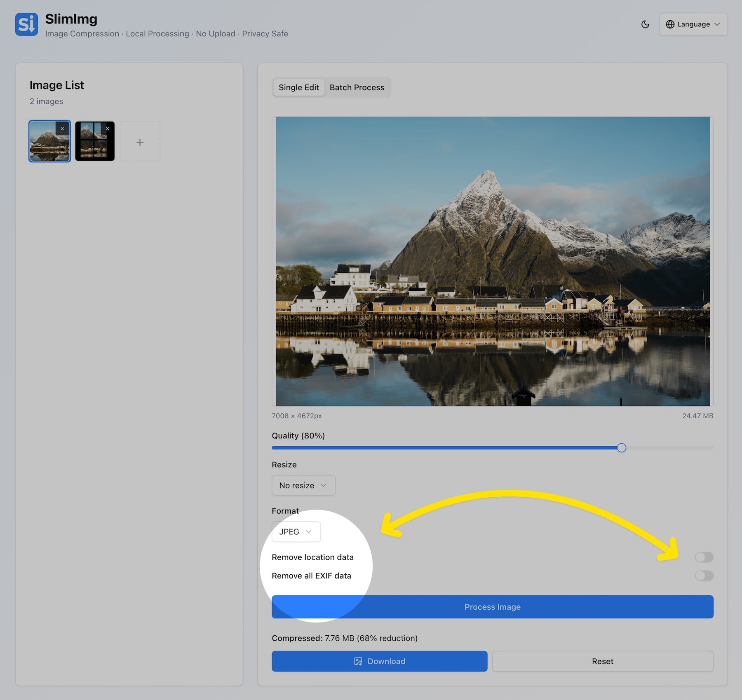Click the SlimImg logo icon
The image size is (742, 700).
[x=26, y=24]
